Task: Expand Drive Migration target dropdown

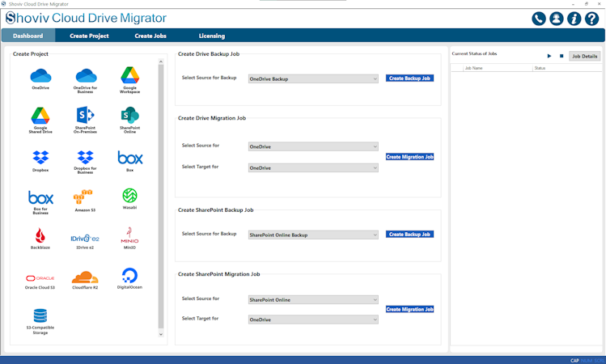Action: click(x=313, y=168)
